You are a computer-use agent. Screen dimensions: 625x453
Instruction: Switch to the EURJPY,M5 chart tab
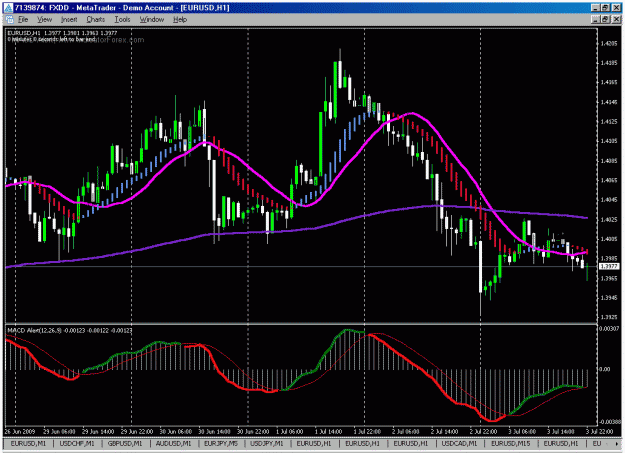(x=221, y=443)
